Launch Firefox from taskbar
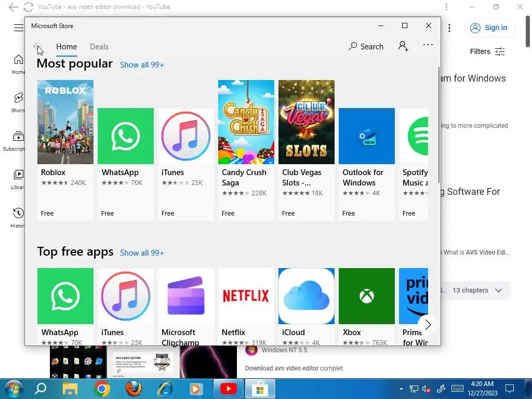Screen dimensions: 532x399 pyautogui.click(x=134, y=389)
